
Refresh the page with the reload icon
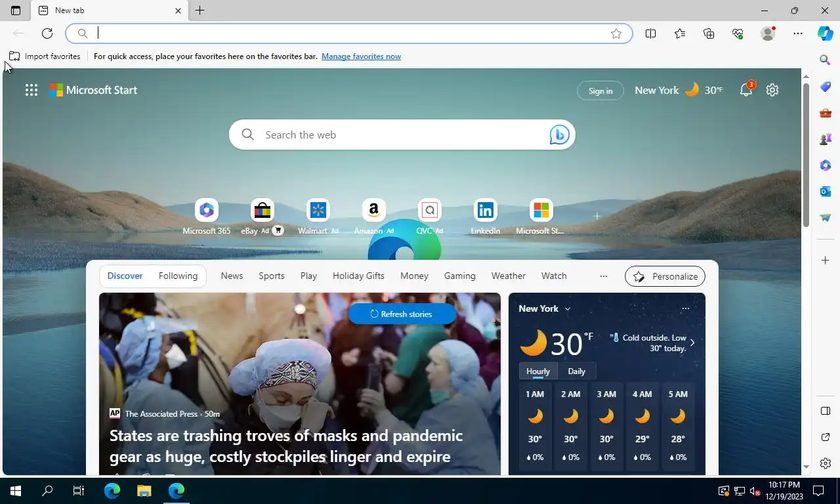coord(47,33)
